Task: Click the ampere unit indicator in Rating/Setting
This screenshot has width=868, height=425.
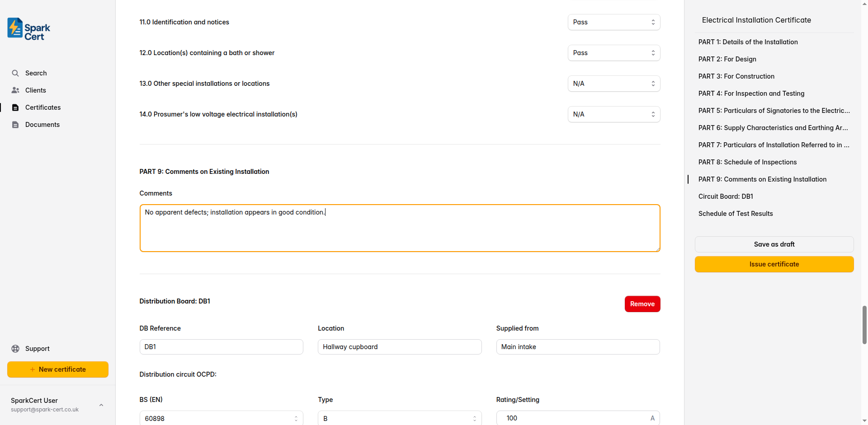Action: pos(652,418)
